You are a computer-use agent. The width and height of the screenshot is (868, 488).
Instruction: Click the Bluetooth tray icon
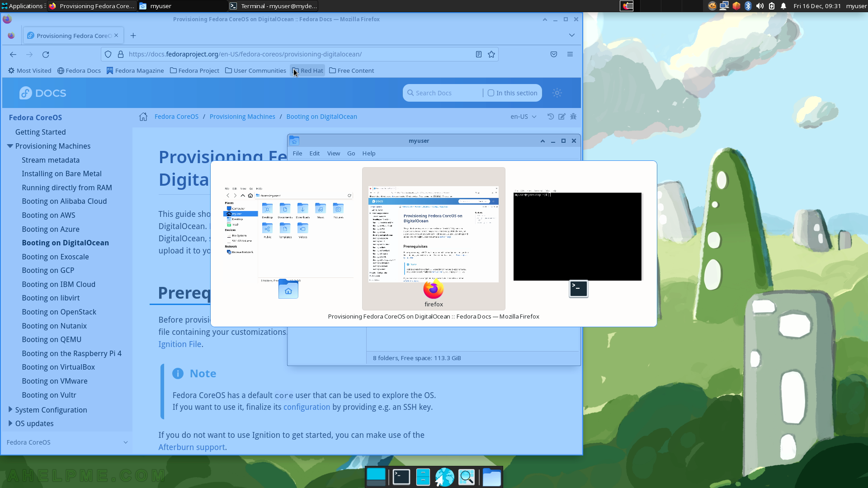748,6
